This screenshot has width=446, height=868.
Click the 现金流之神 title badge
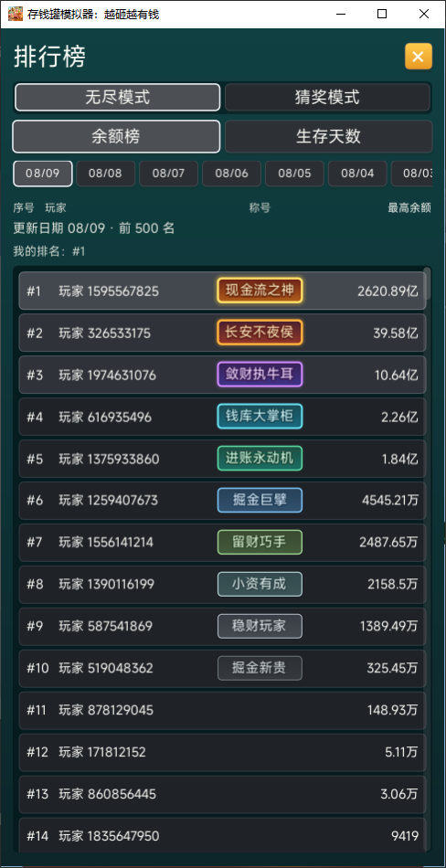pyautogui.click(x=260, y=291)
